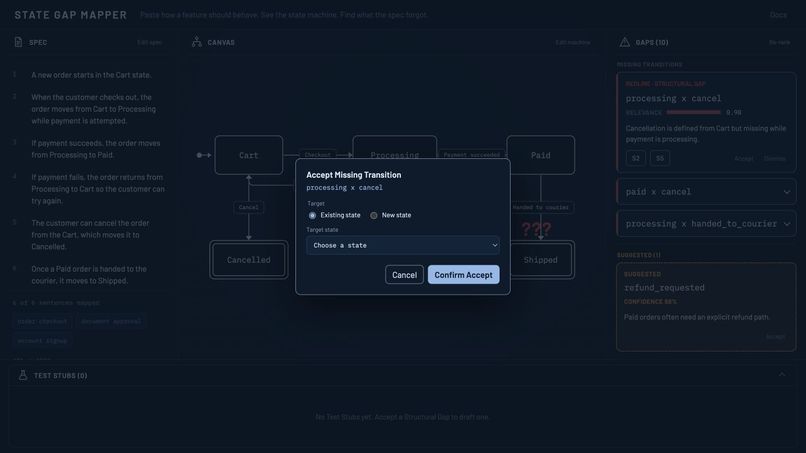Click the S2 sentence reference chip
This screenshot has height=453, width=806.
click(636, 158)
